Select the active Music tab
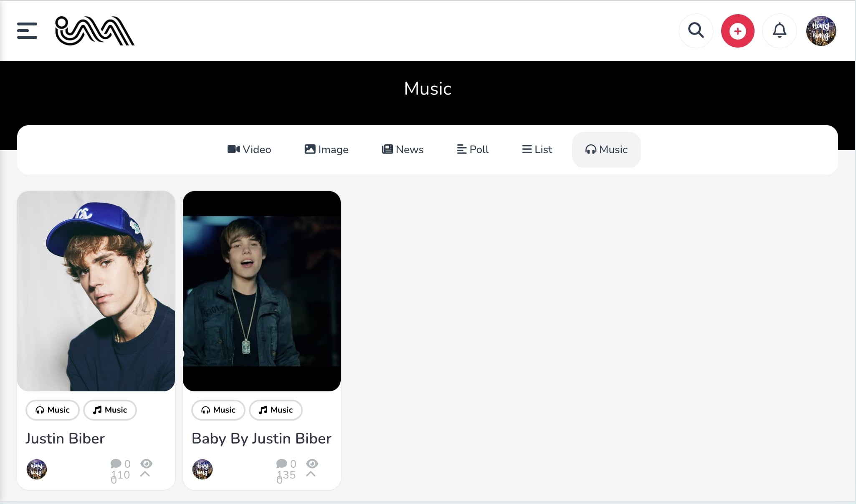 tap(606, 149)
